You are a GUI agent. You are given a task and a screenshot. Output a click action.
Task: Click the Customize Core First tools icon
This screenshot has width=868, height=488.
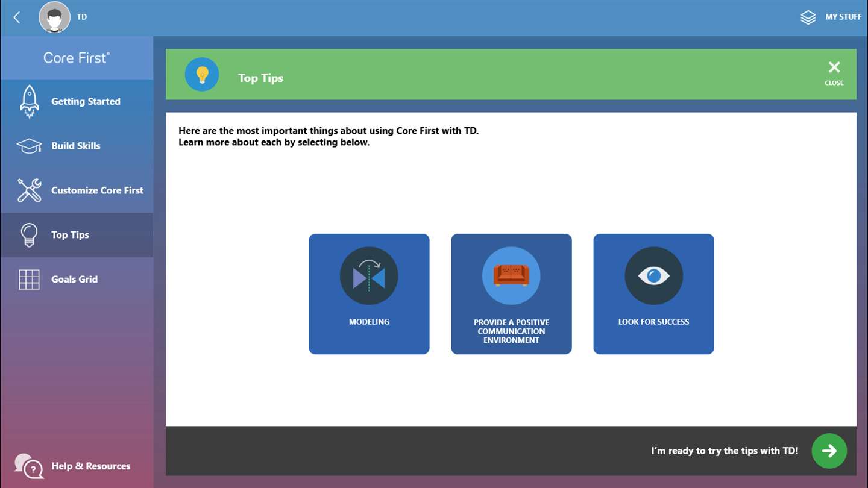coord(29,190)
